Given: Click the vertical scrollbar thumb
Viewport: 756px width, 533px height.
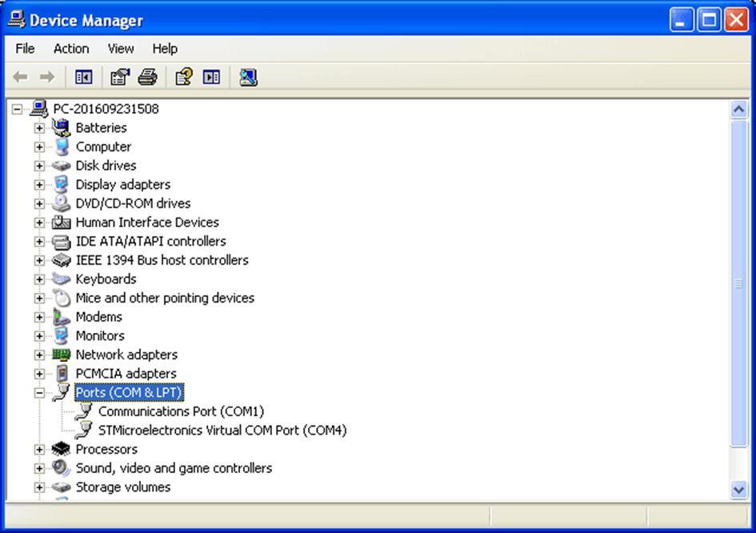Looking at the screenshot, I should (x=738, y=283).
